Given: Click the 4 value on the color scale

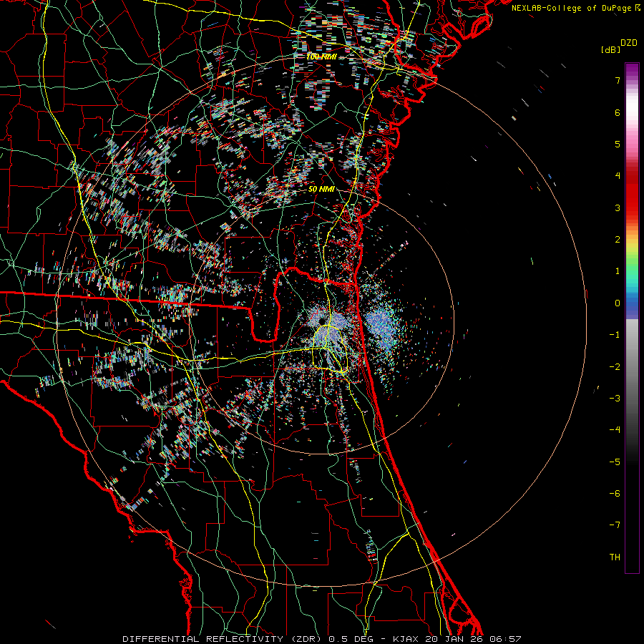Looking at the screenshot, I should pyautogui.click(x=618, y=176).
